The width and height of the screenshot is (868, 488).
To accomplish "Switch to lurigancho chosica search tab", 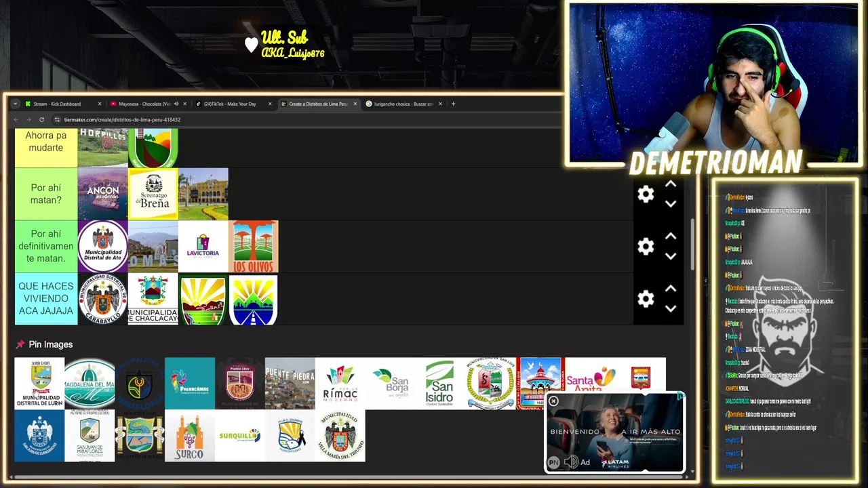I will [403, 104].
